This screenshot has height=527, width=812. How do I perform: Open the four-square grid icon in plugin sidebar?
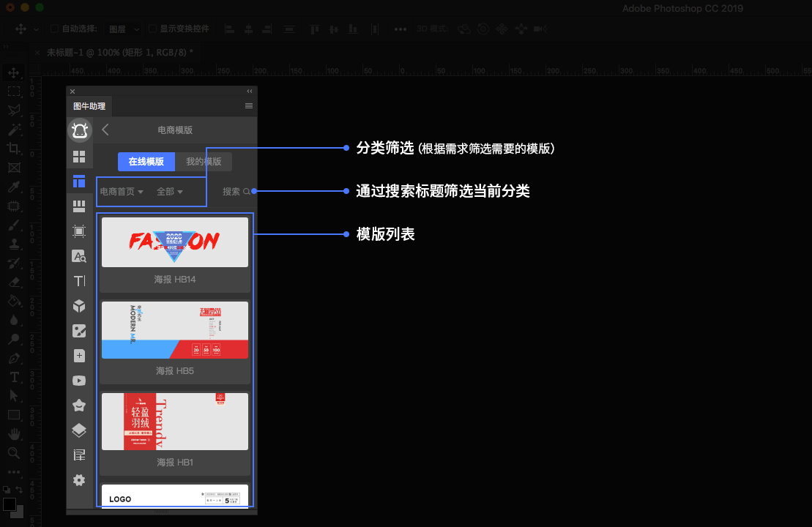tap(79, 157)
